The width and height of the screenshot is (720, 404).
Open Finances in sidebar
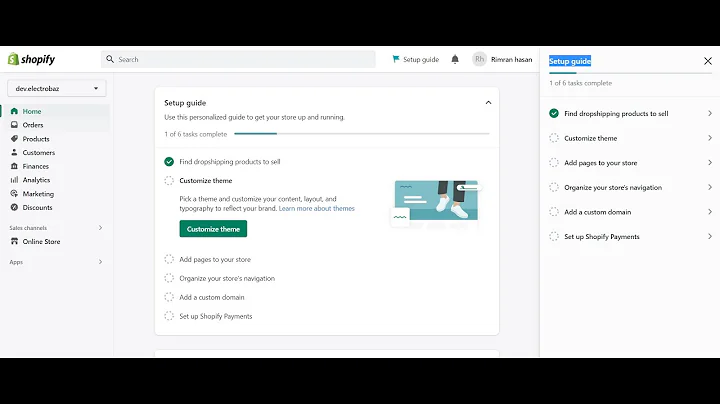pos(35,166)
